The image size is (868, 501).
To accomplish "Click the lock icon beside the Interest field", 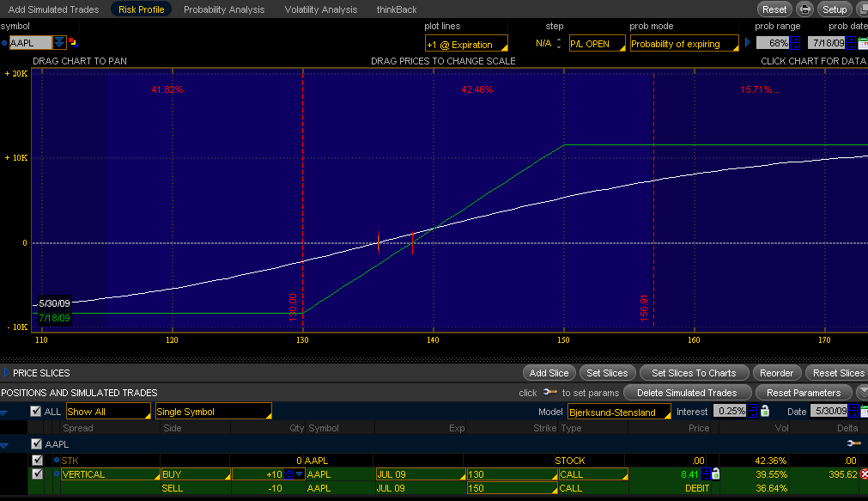I will (765, 412).
